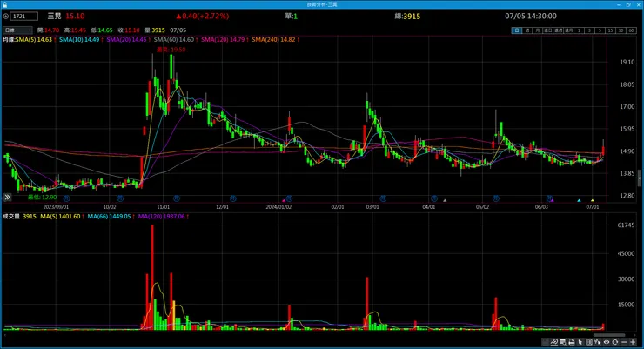Screen dimensions: 644x349
Task: Select the 3 minute interval button
Action: click(589, 30)
